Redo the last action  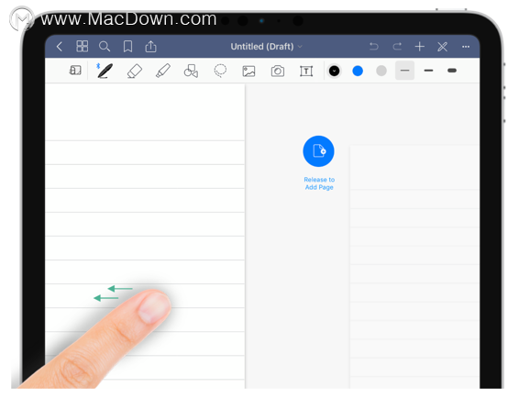pyautogui.click(x=397, y=47)
